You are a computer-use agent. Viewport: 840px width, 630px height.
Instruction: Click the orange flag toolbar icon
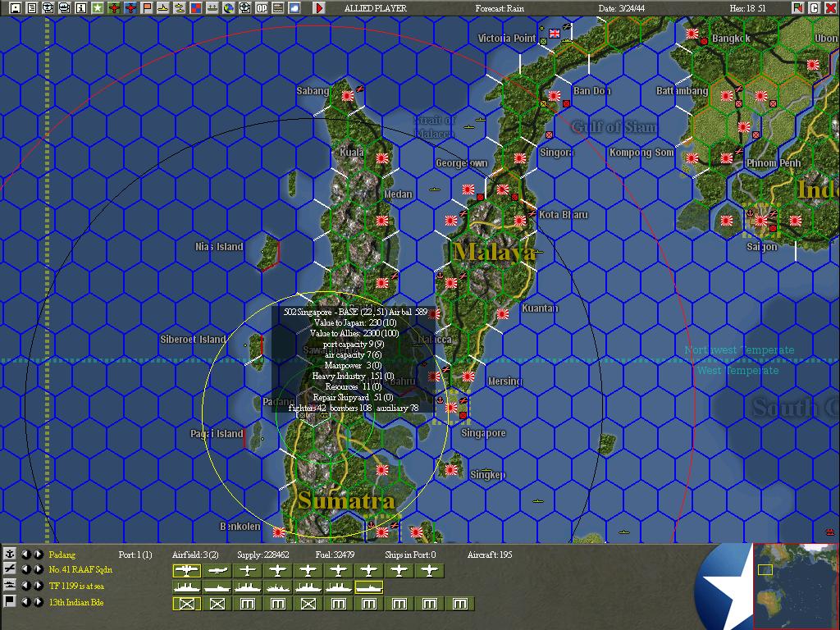[x=147, y=7]
